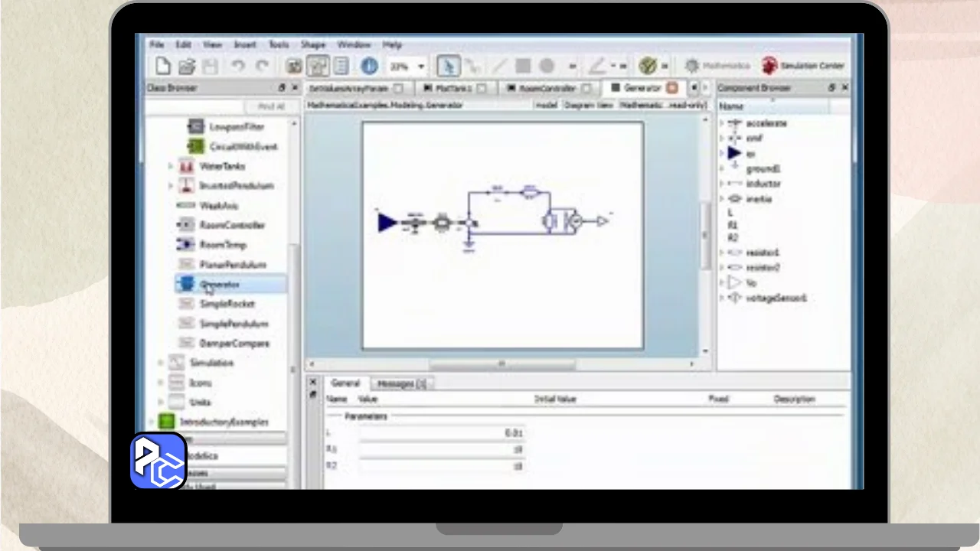Expand the InvertedPendulum tree node
The image size is (980, 551).
(x=170, y=186)
